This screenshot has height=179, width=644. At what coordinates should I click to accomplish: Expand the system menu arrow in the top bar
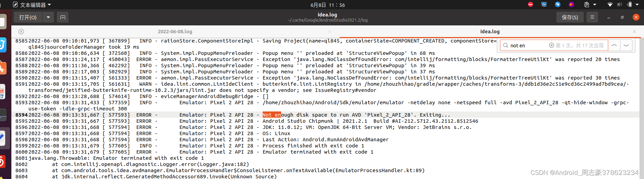click(637, 5)
